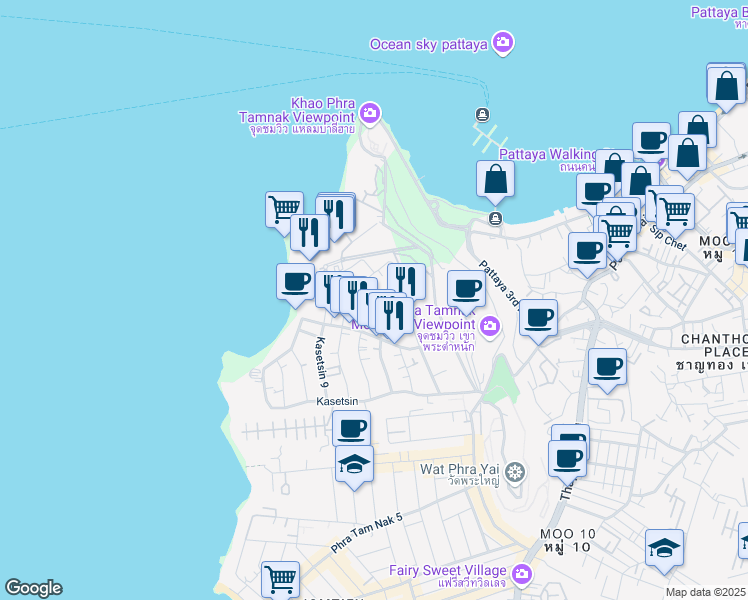The width and height of the screenshot is (748, 600).
Task: Open the Tamnak Viewpoint camera marker
Action: 489,327
